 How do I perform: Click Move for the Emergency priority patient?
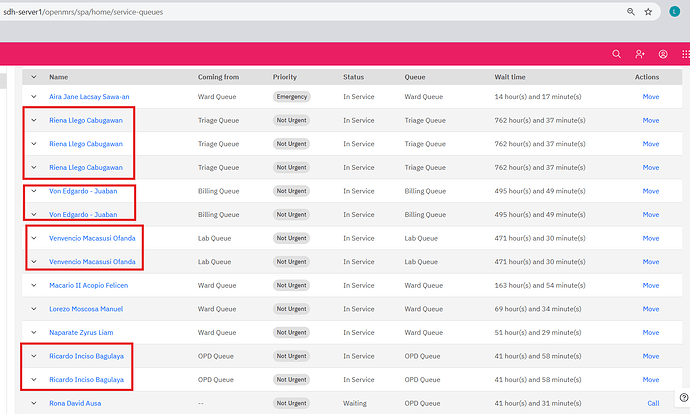[650, 97]
